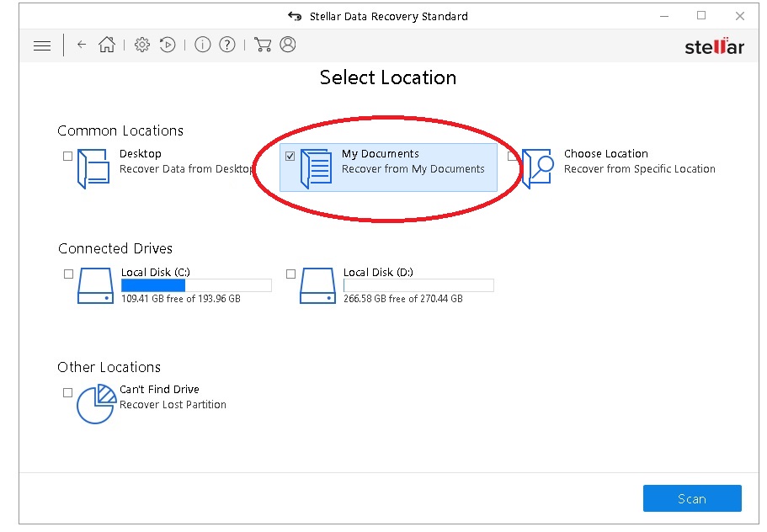Click the Local Disk (D:) drive icon

tap(318, 285)
